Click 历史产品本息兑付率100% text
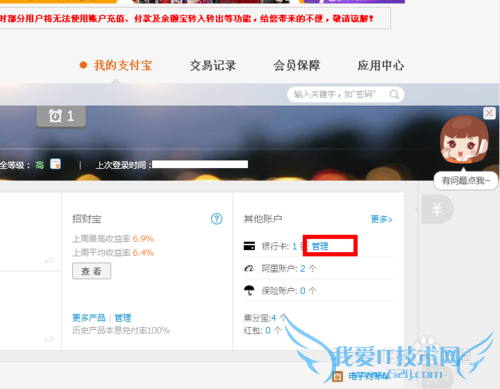Viewport: 500px width, 389px height. [121, 330]
